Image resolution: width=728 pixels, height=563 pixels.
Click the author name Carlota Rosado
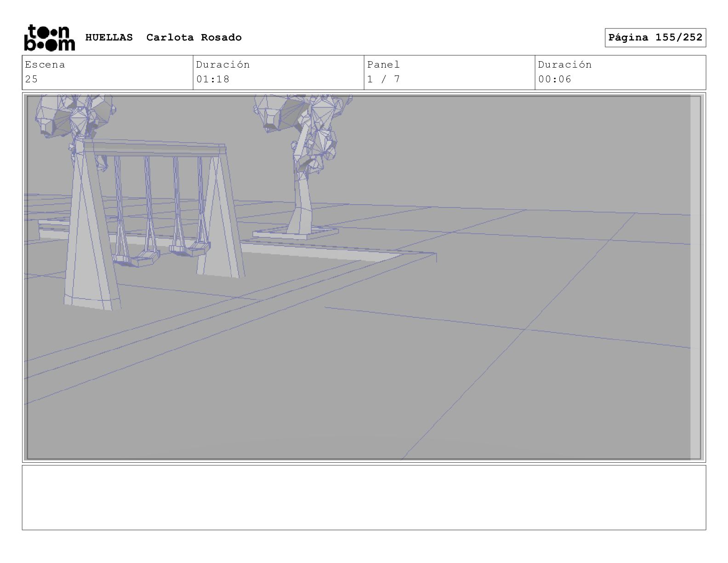pyautogui.click(x=194, y=37)
